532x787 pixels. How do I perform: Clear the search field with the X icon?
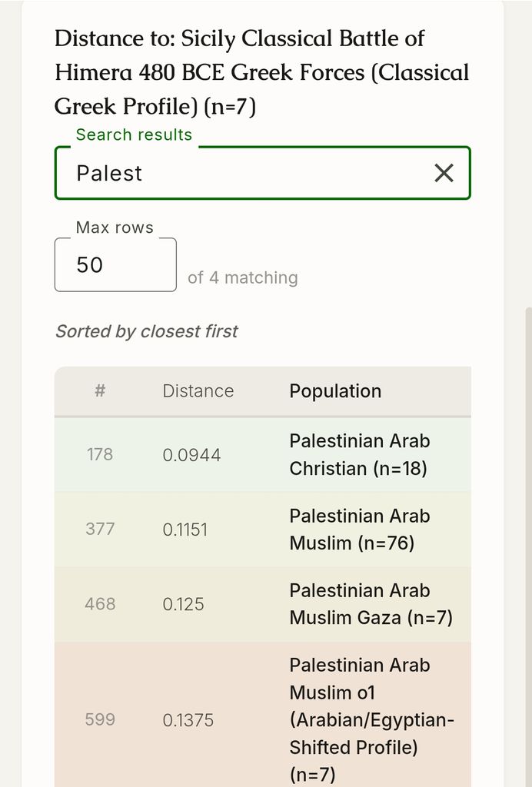444,173
